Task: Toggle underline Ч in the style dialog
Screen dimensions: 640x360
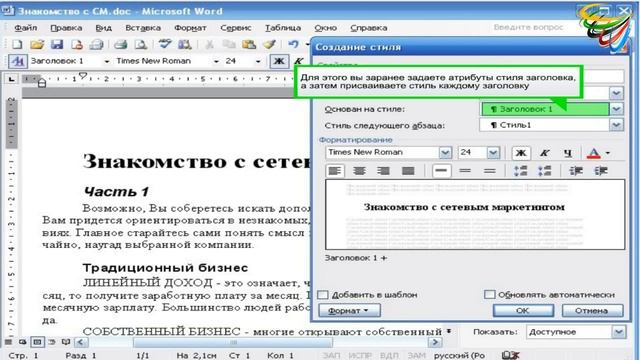Action: (x=568, y=153)
